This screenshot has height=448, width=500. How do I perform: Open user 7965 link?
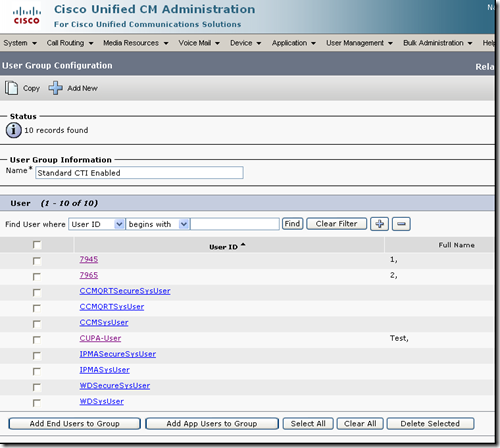(89, 275)
